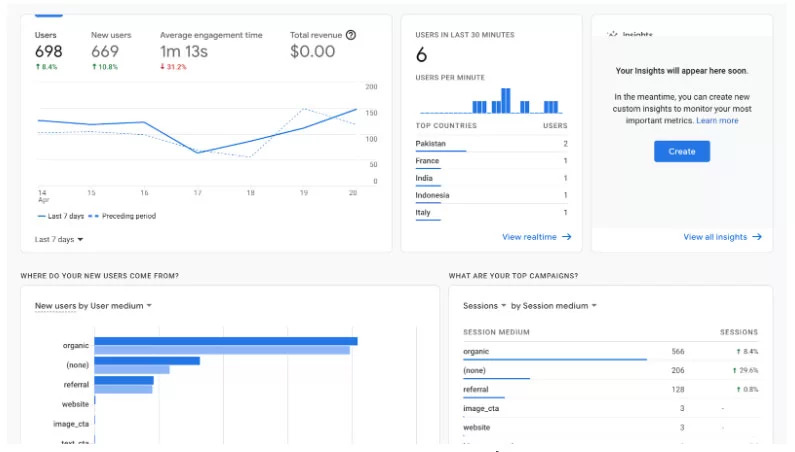The height and width of the screenshot is (452, 795).
Task: Click the View all insights link
Action: pos(715,237)
